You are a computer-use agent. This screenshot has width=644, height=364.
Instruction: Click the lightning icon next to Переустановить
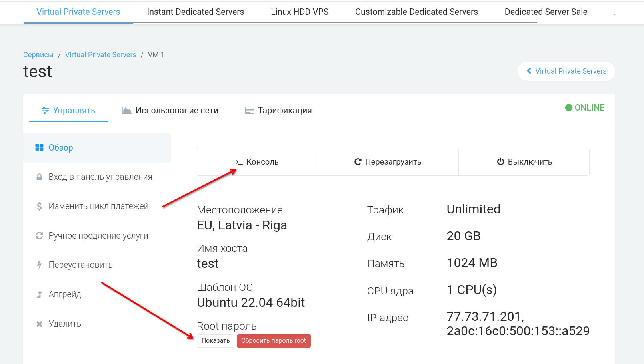coord(39,265)
